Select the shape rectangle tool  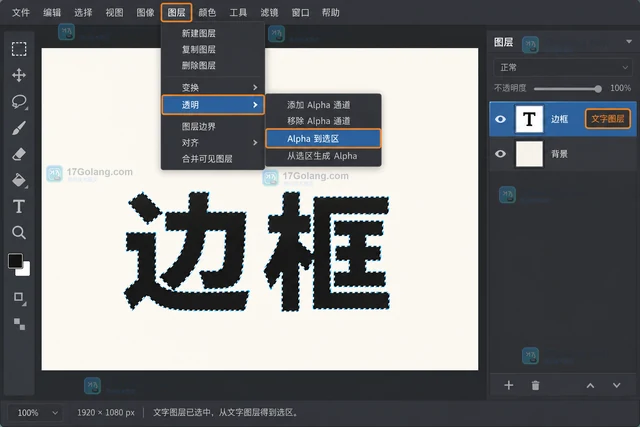19,297
